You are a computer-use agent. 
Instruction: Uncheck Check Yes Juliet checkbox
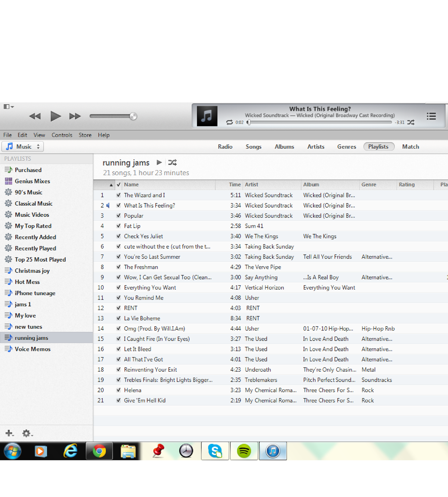click(x=118, y=236)
